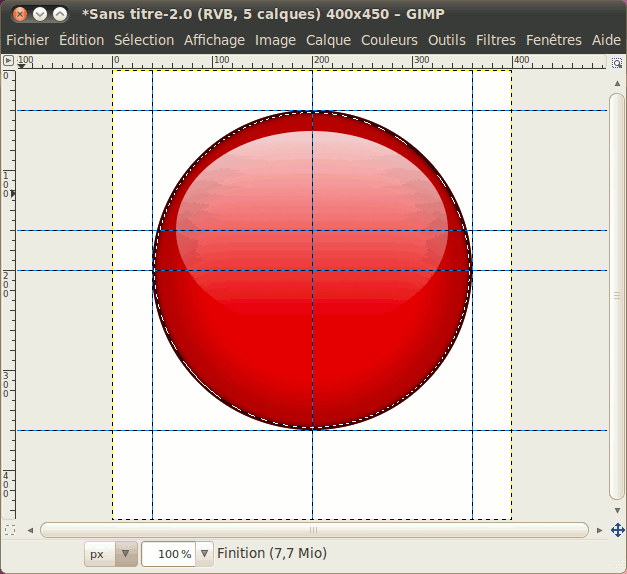
Task: Open the navigation preview cross-arrows icon
Action: 618,529
